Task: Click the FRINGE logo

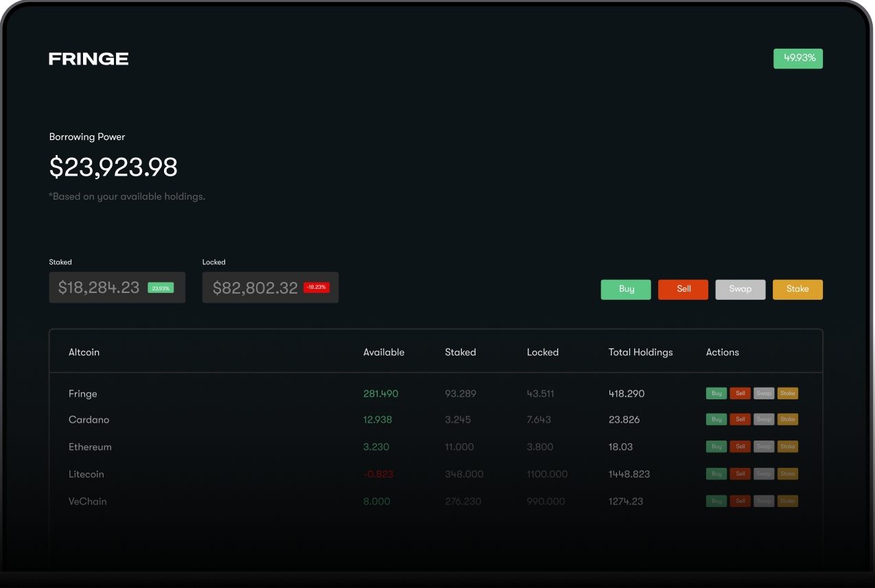Action: click(x=88, y=58)
